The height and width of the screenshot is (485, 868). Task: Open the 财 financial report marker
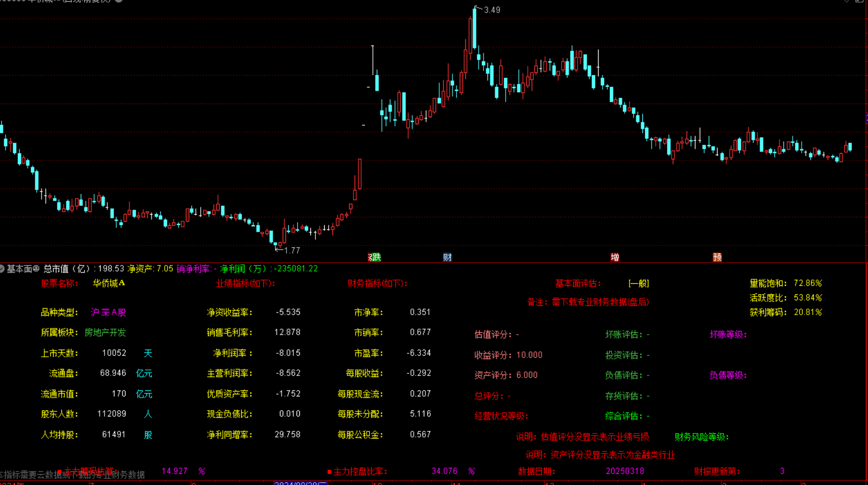tap(448, 257)
